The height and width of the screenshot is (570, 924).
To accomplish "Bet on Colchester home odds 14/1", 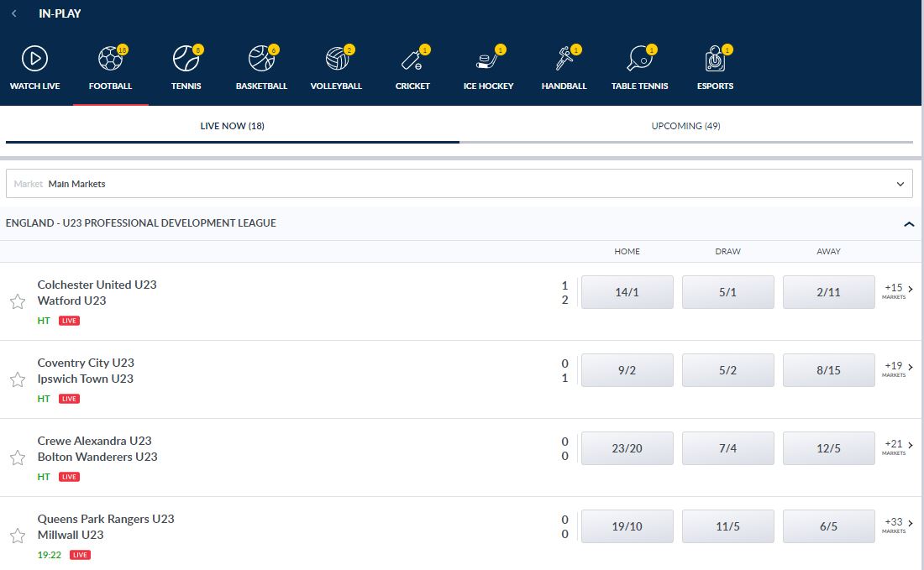I will click(x=627, y=292).
